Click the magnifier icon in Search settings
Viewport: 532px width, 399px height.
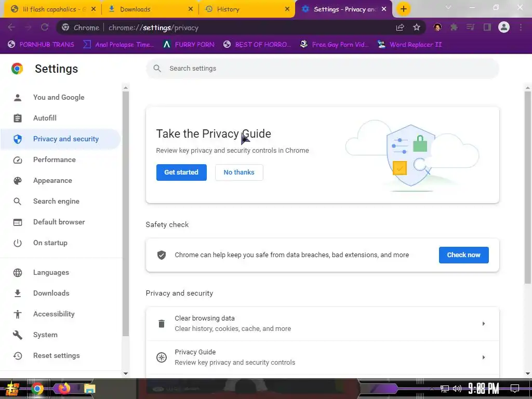click(x=157, y=69)
